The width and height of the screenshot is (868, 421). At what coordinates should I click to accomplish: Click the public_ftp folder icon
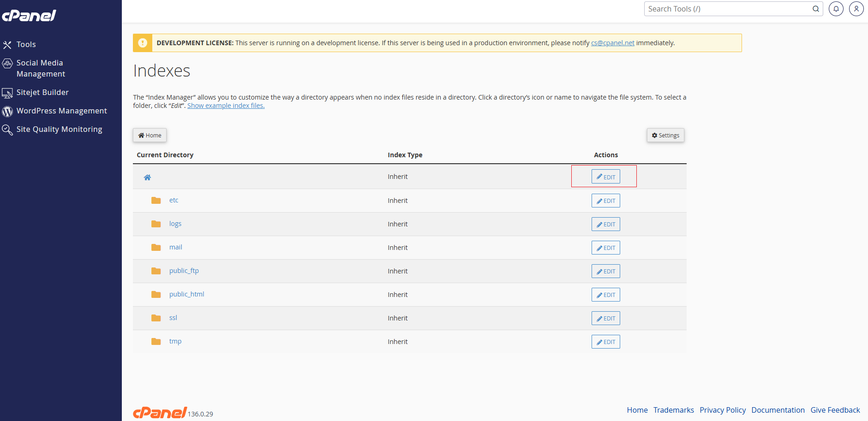click(x=156, y=271)
